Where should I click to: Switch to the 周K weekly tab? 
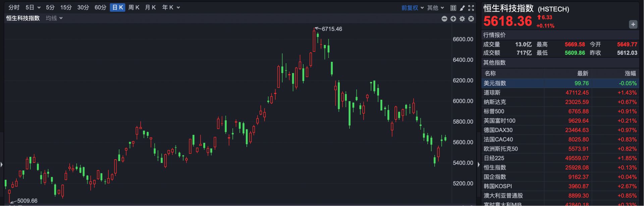click(x=134, y=7)
